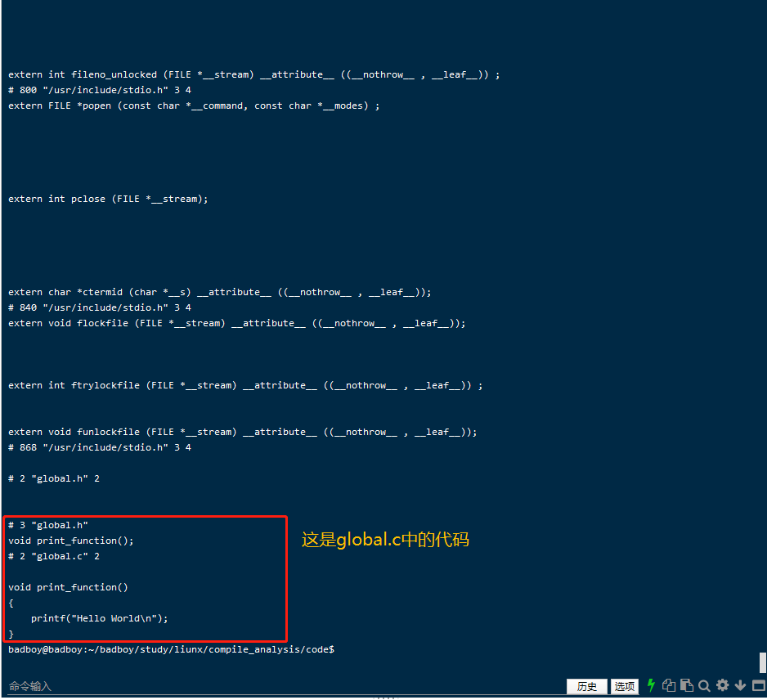Click the 历史 (History) button
The height and width of the screenshot is (700, 767).
point(586,686)
